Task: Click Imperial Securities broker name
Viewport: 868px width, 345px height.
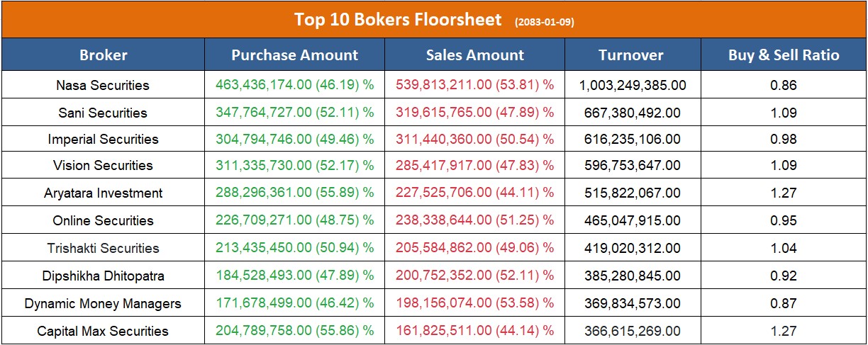Action: click(x=103, y=139)
